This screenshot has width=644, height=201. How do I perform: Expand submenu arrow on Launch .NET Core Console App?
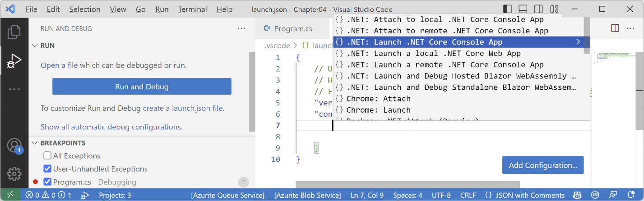tap(578, 42)
